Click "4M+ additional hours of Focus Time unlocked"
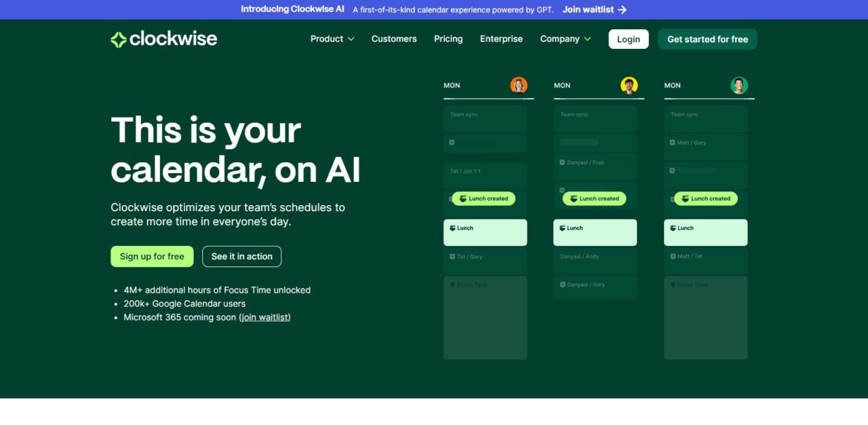The height and width of the screenshot is (425, 868). click(217, 290)
